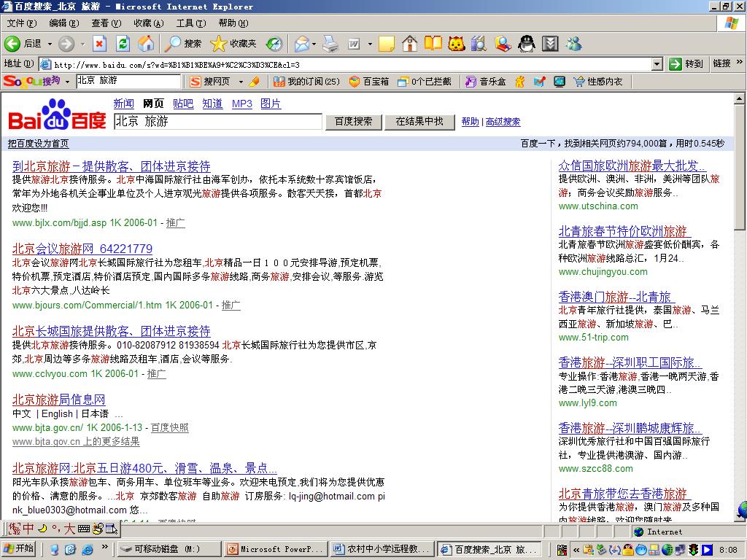Open 我的订阅(25) RSS feed button
This screenshot has width=747, height=560.
click(307, 82)
